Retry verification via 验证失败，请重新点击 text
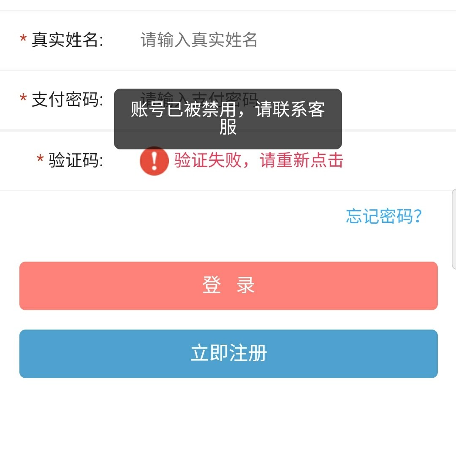The image size is (456, 476). click(x=259, y=161)
